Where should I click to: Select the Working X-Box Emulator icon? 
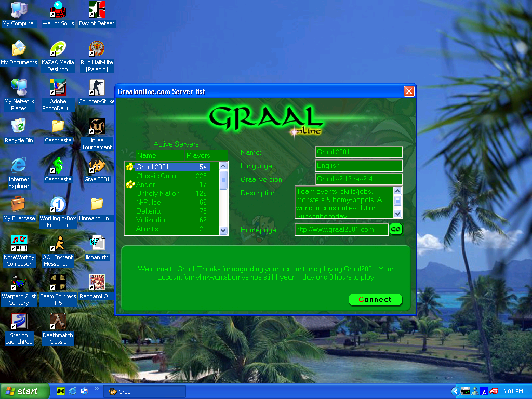click(58, 212)
